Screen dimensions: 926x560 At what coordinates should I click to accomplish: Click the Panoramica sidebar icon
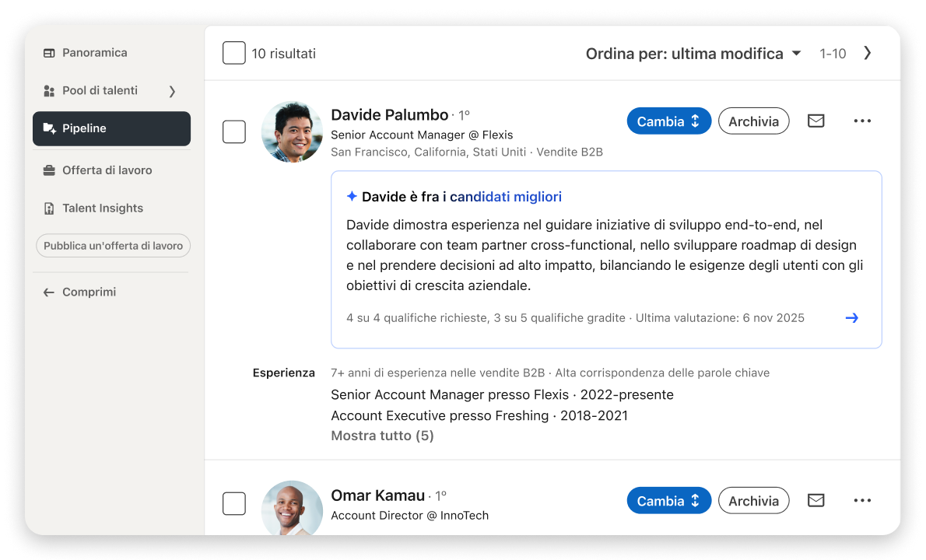(x=49, y=53)
